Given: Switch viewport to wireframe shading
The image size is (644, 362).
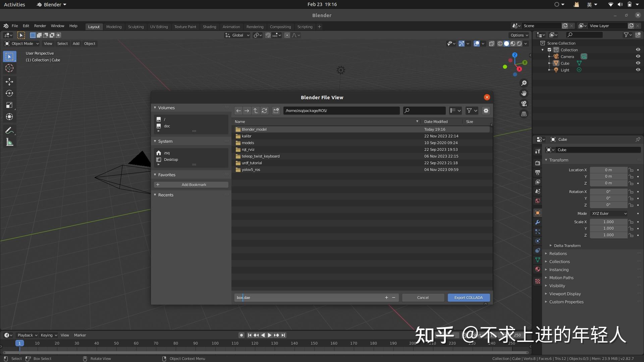Looking at the screenshot, I should pos(500,43).
